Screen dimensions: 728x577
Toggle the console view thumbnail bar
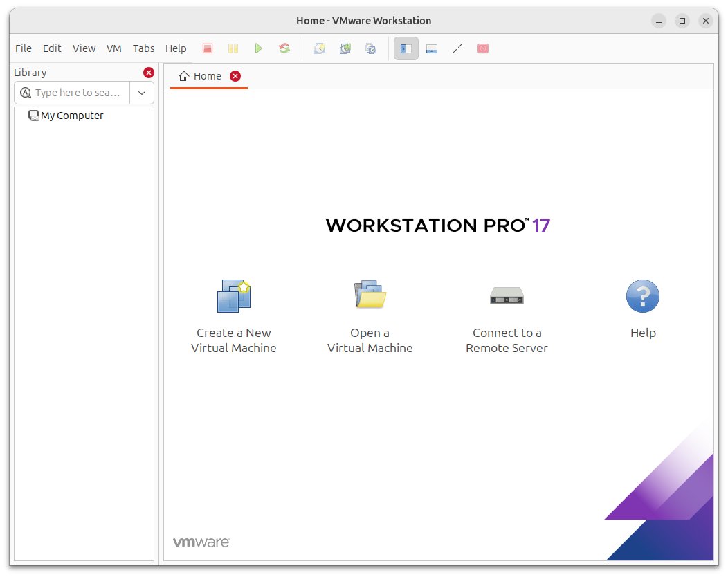click(432, 48)
